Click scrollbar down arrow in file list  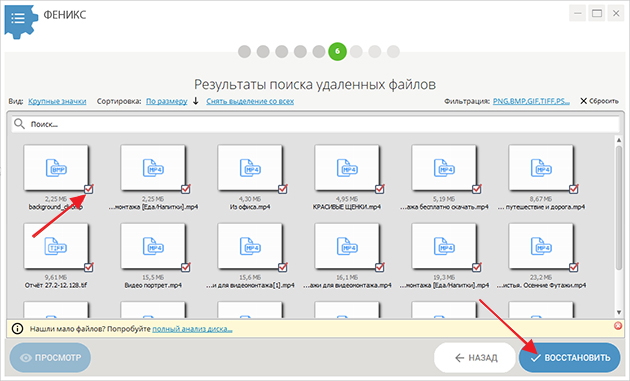tap(619, 312)
